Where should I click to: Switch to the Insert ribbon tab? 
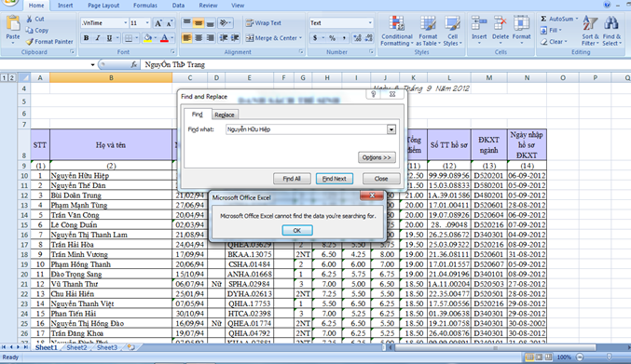coord(65,6)
